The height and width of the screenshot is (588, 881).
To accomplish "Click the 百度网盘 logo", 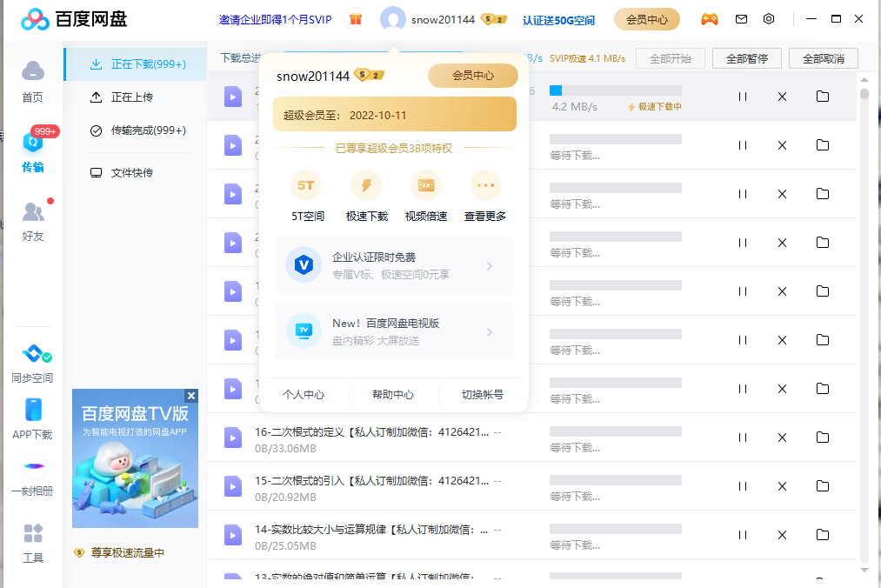I will coord(74,19).
